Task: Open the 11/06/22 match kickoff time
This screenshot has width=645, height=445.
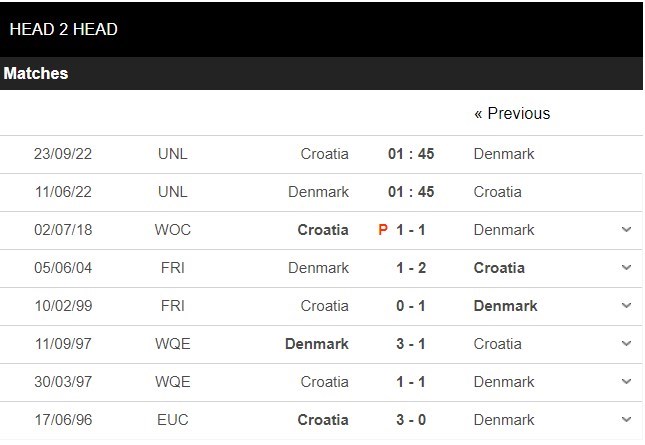Action: (411, 192)
